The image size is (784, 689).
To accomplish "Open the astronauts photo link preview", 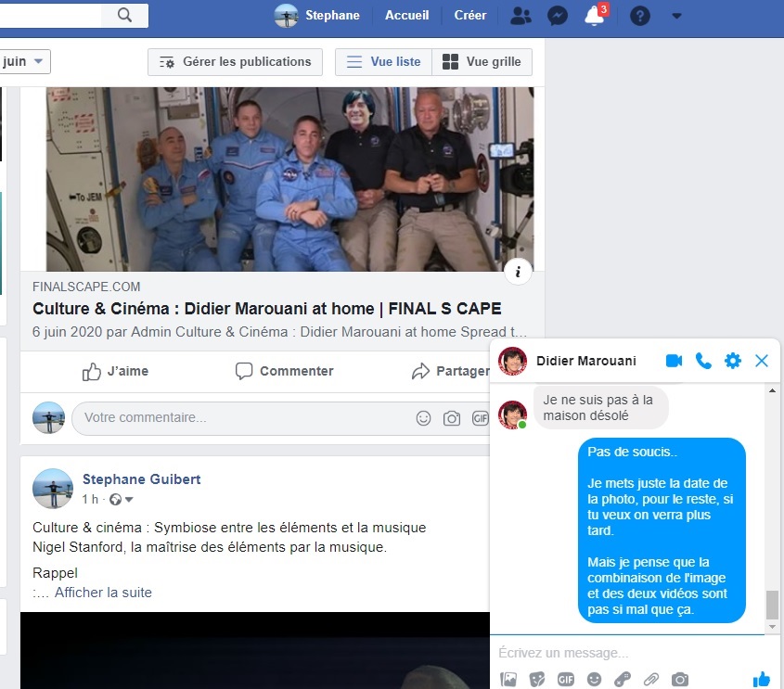I will click(x=290, y=179).
